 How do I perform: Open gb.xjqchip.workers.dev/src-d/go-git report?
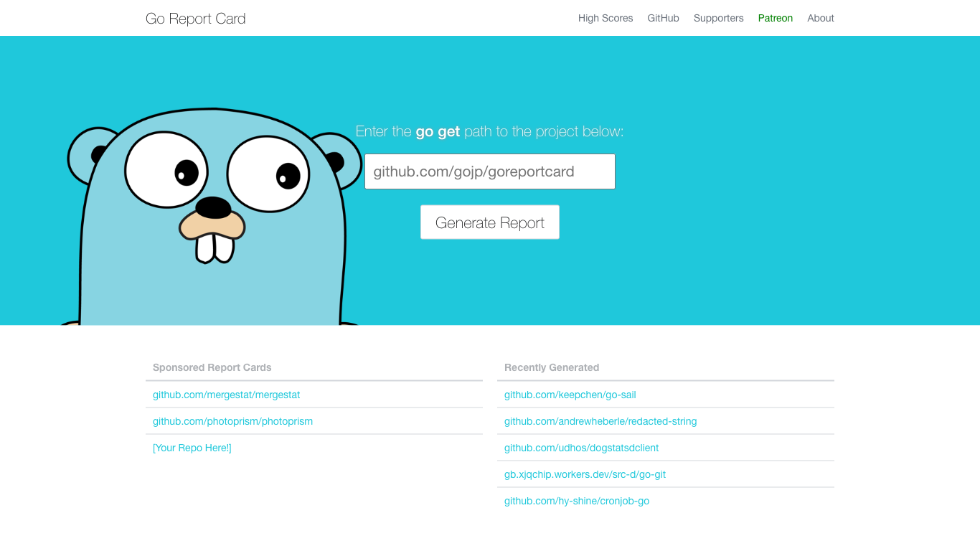click(585, 474)
